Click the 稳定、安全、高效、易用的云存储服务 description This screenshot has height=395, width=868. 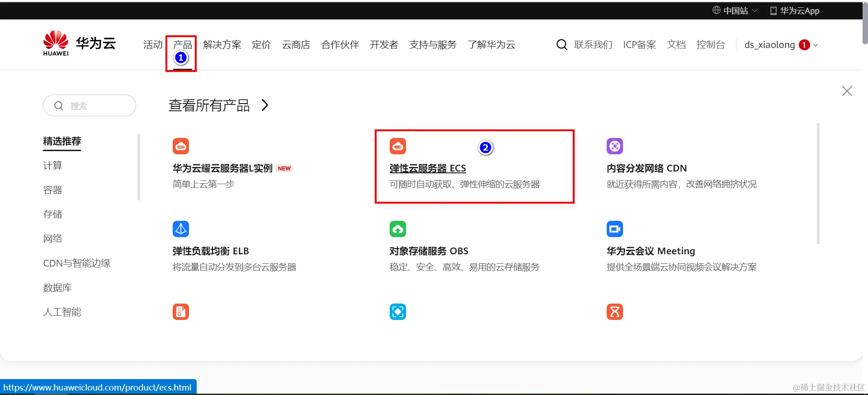[465, 267]
